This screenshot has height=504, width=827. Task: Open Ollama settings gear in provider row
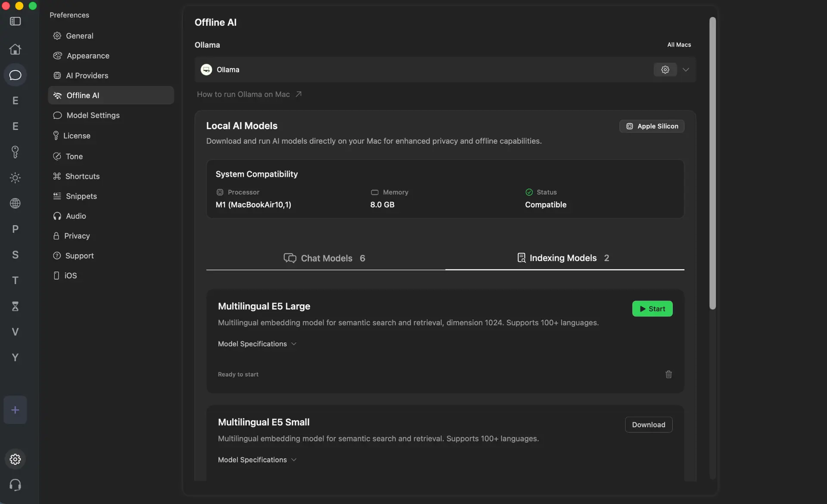click(665, 69)
